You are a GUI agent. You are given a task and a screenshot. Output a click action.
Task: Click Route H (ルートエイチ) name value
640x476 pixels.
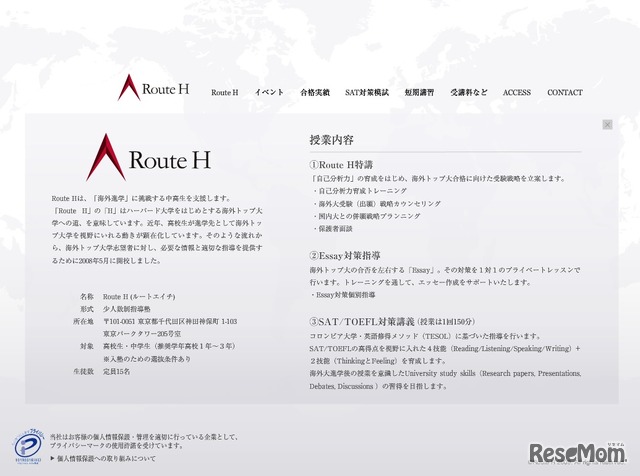pyautogui.click(x=139, y=297)
